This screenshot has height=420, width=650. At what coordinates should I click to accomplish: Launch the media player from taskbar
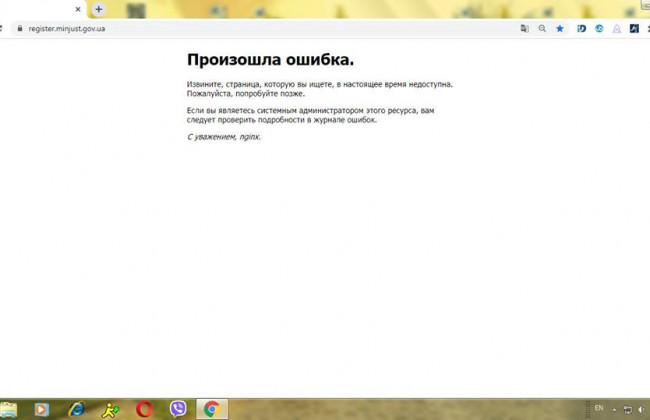pos(41,410)
